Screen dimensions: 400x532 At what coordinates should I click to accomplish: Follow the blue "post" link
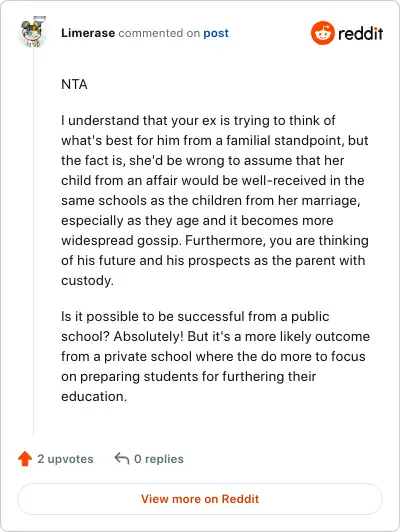tap(216, 34)
